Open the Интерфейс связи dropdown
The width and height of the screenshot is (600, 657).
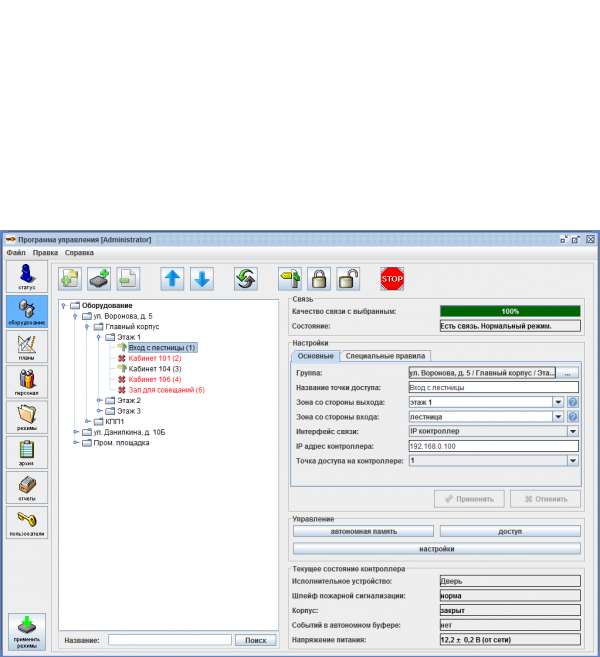574,431
